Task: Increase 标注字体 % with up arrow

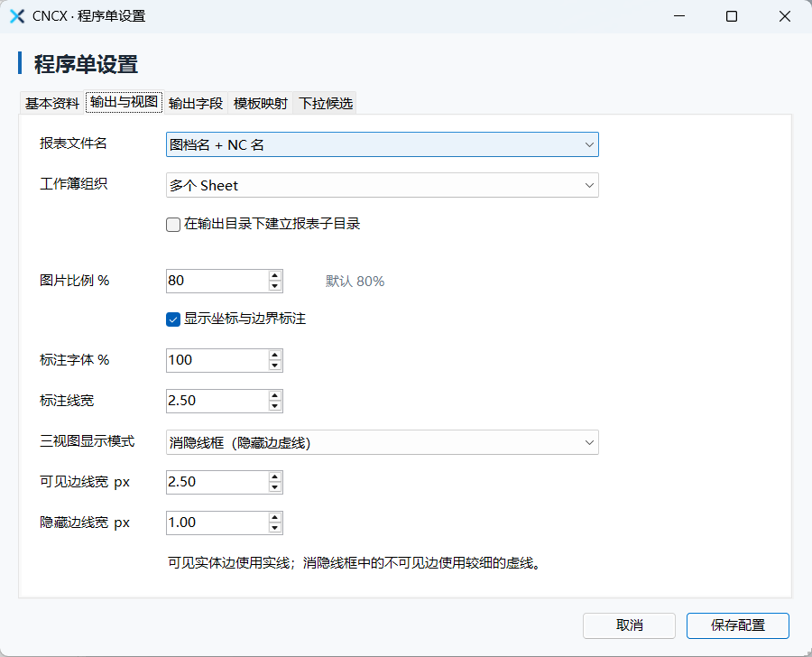Action: [x=275, y=355]
